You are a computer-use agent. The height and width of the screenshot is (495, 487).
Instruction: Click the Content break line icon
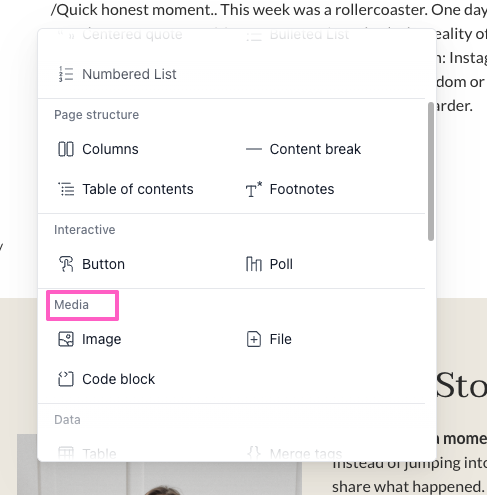(x=254, y=149)
